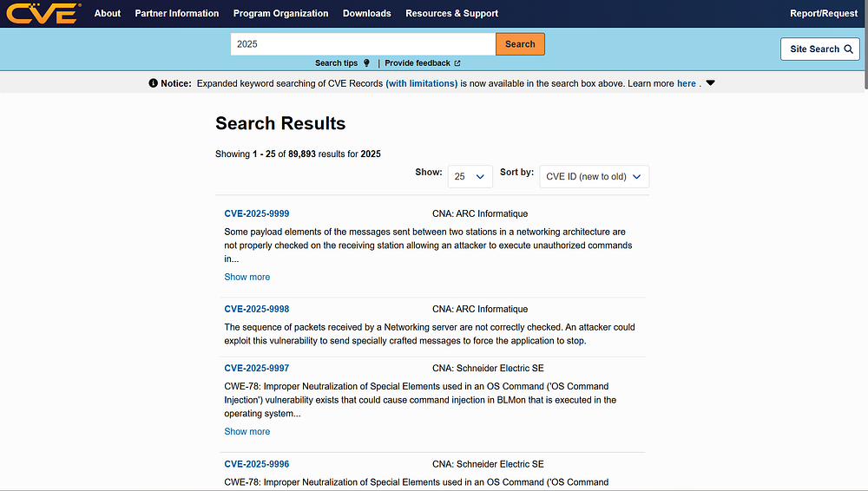Click 'CNA: ARC Informatique' on CVE-2025-9999 row
This screenshot has height=491, width=868.
[x=480, y=213]
